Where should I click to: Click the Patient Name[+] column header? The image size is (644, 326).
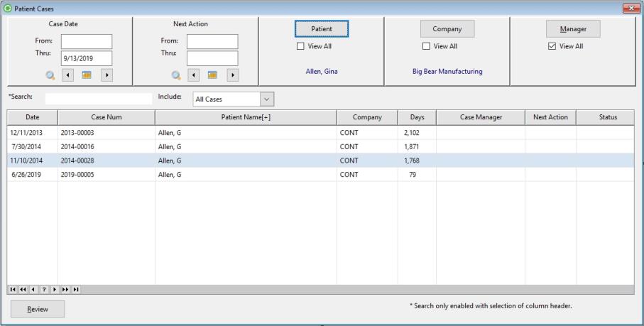pos(246,117)
